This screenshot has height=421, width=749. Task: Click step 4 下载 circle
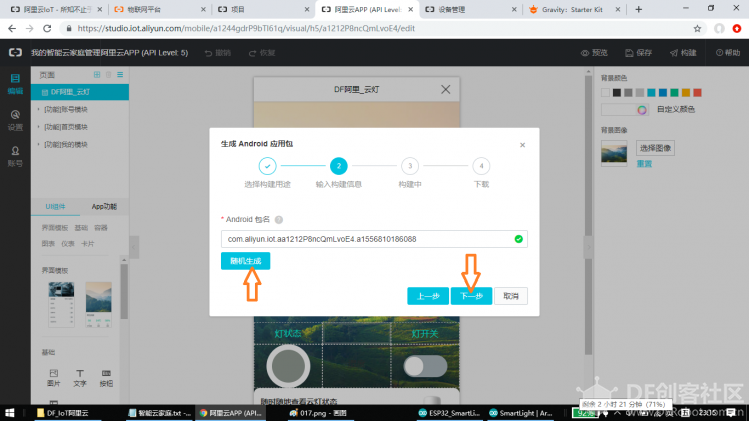[481, 166]
